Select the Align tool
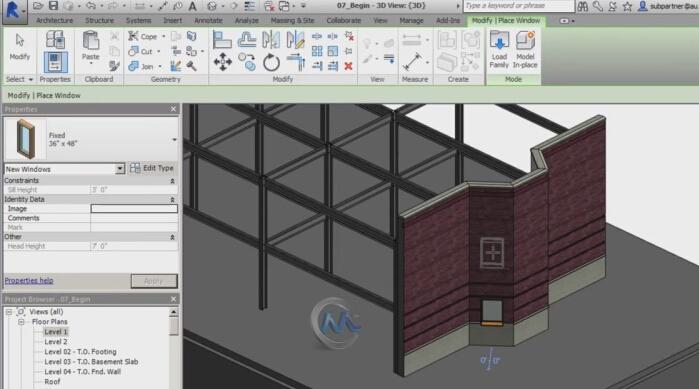The width and height of the screenshot is (699, 389). pos(222,40)
